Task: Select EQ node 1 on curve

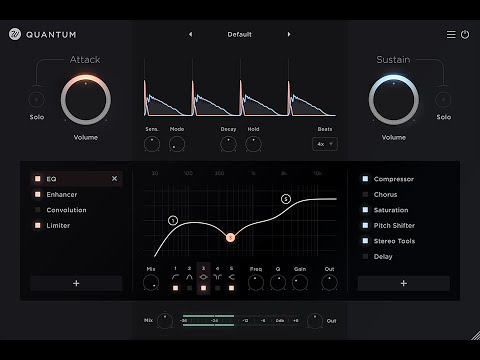Action: [x=173, y=220]
